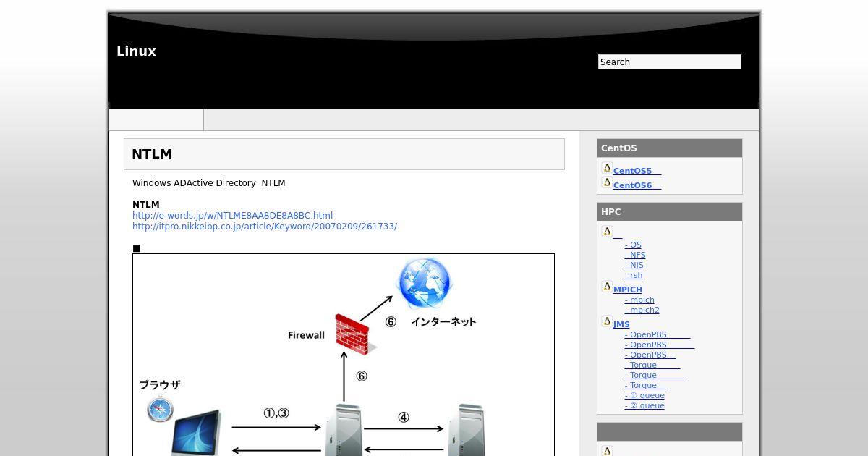Visit the itpro.nikkeibp.co.jp article link

[265, 227]
